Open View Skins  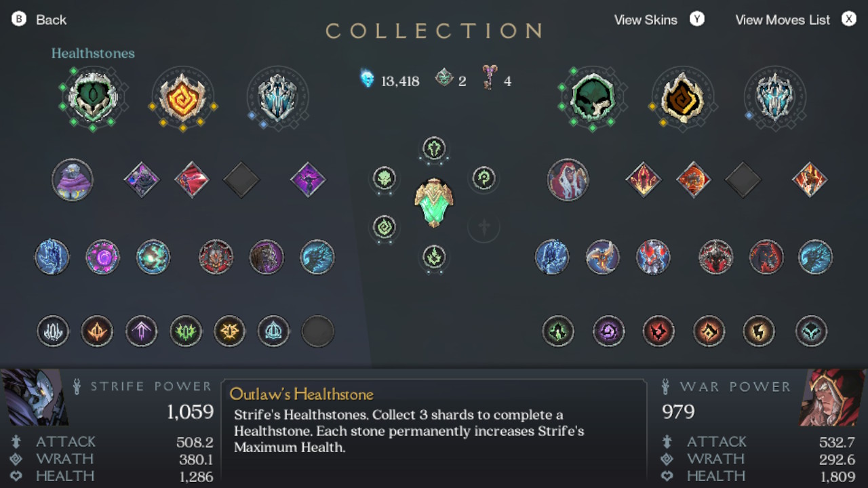[659, 20]
